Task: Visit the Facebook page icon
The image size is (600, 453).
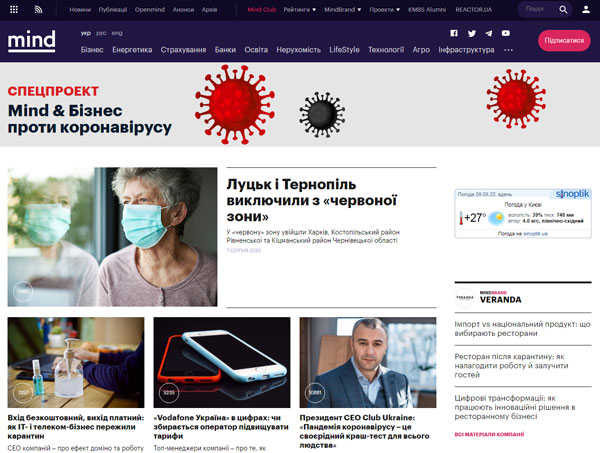Action: point(454,33)
